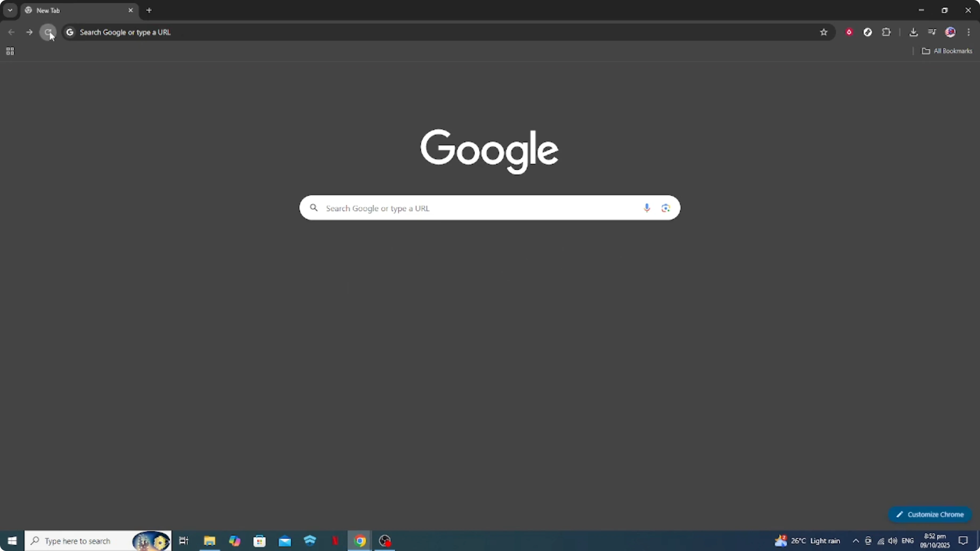The width and height of the screenshot is (980, 551).
Task: Expand the hidden icons in system tray
Action: [855, 541]
